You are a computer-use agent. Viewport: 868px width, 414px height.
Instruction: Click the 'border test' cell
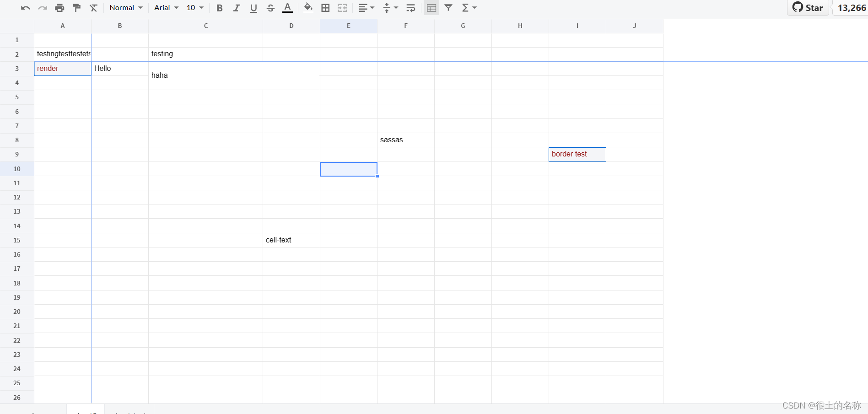tap(577, 154)
